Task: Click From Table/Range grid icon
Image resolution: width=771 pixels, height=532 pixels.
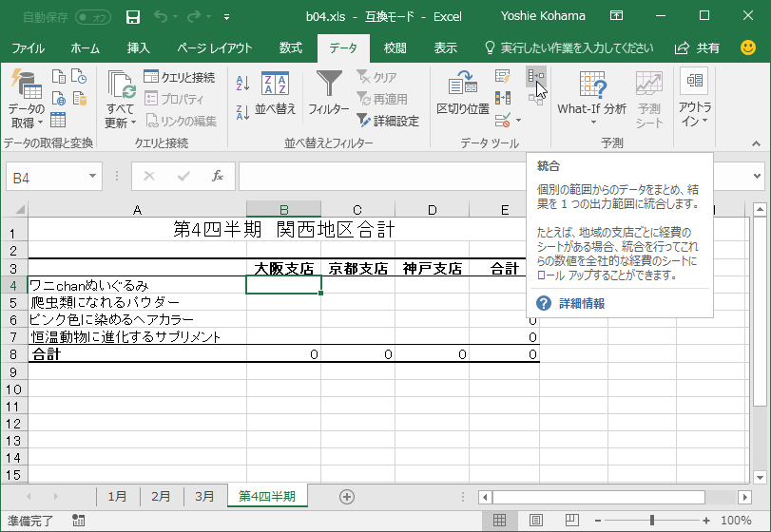Action: coord(58,120)
